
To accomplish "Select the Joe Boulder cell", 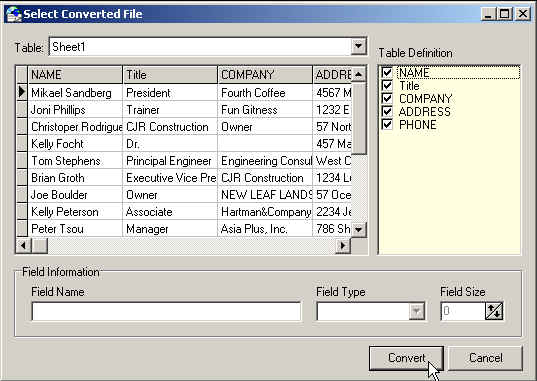I will pyautogui.click(x=75, y=195).
